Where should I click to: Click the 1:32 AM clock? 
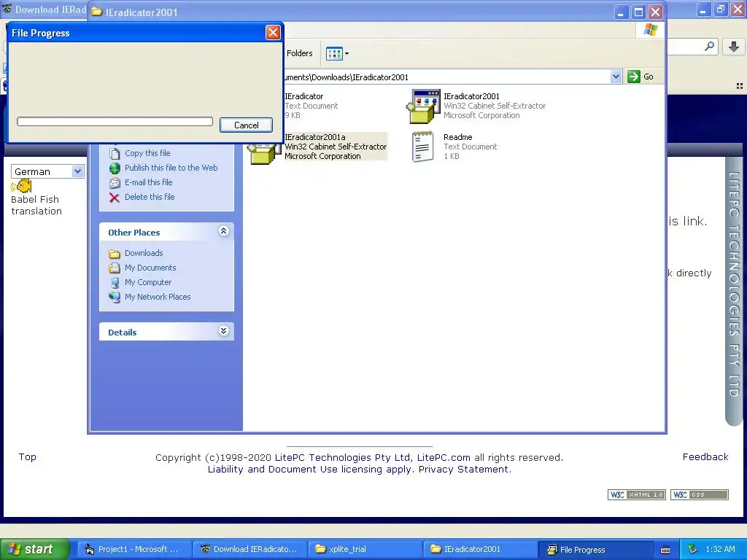pos(720,549)
